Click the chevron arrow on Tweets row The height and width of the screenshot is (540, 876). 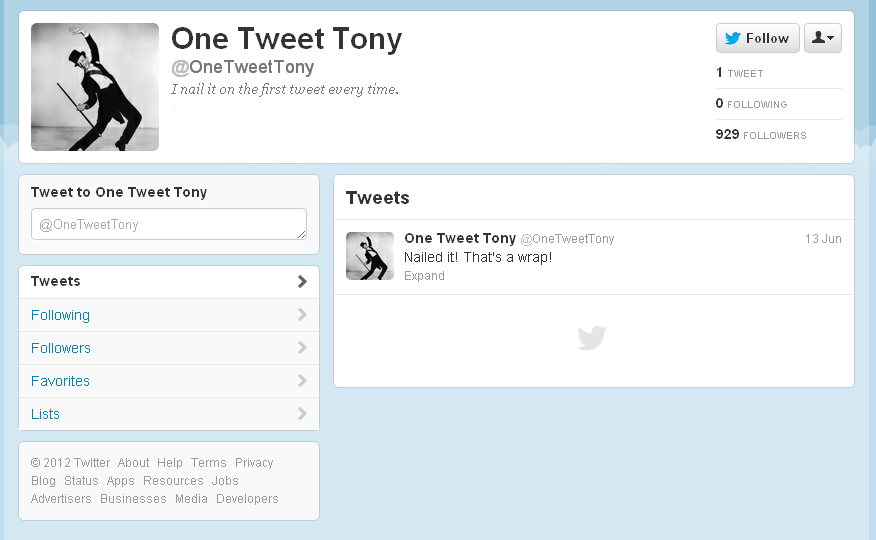click(x=302, y=281)
